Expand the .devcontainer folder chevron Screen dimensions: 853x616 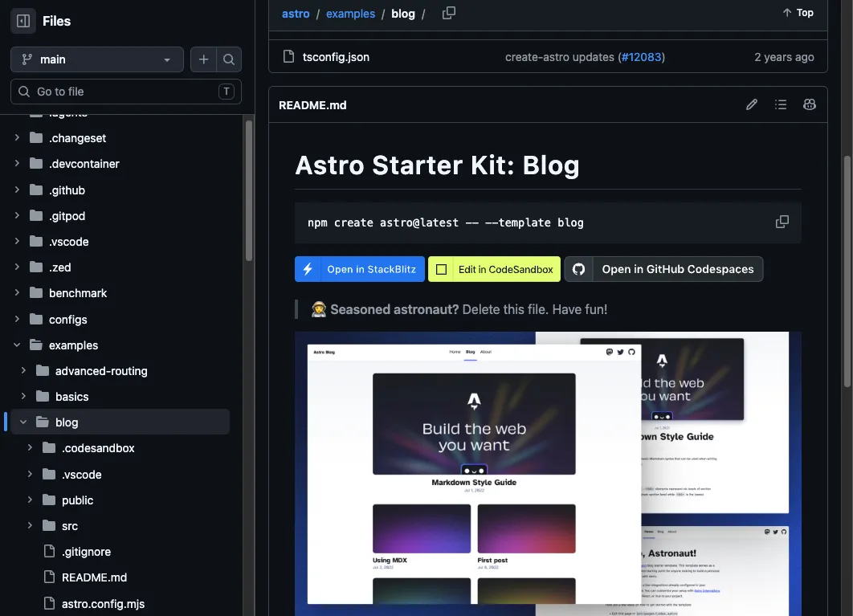[17, 163]
